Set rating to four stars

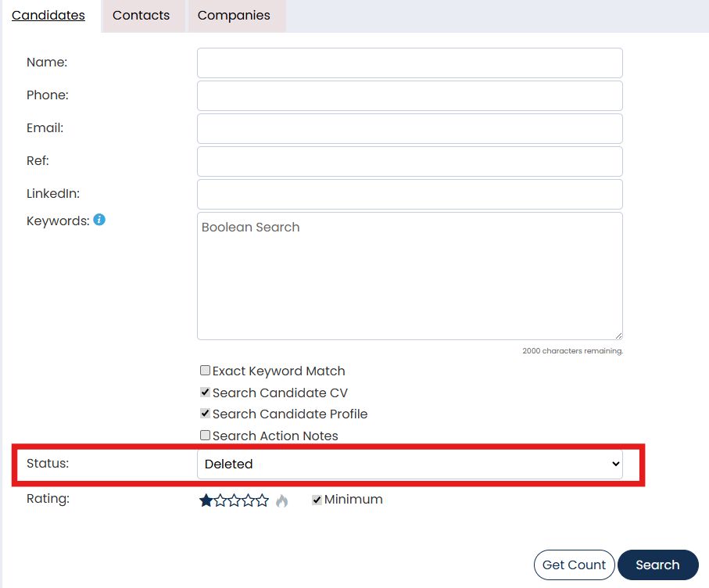[249, 500]
